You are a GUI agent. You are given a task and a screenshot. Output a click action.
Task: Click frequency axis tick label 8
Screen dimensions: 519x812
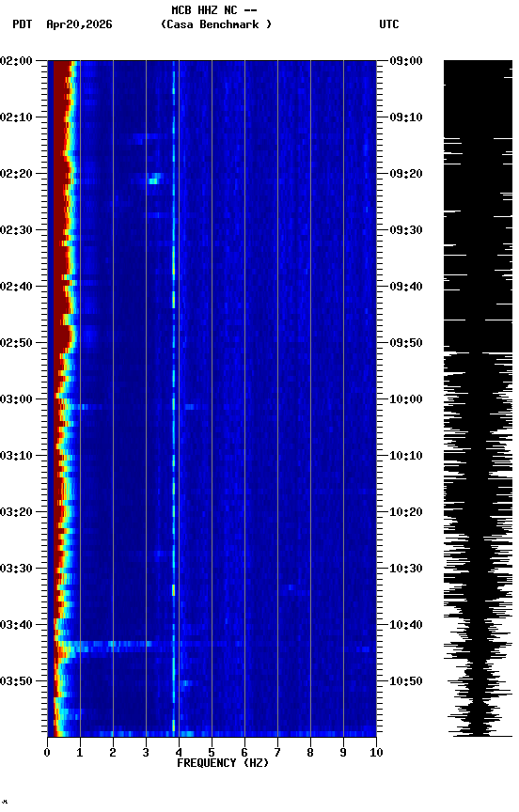click(310, 753)
